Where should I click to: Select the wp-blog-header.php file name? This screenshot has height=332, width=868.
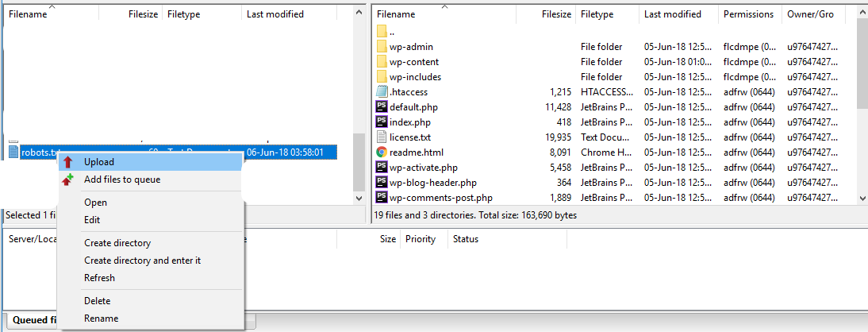433,182
